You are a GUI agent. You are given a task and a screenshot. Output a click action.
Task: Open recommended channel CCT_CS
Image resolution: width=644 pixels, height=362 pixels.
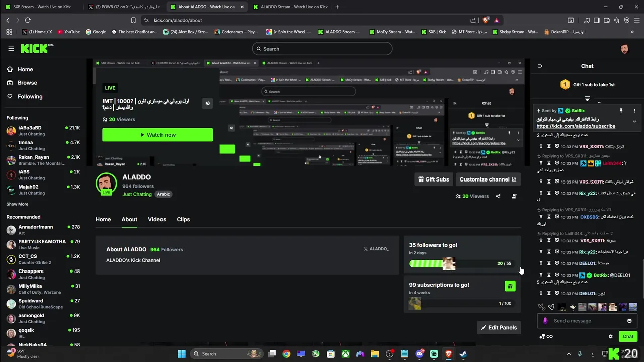click(x=43, y=259)
